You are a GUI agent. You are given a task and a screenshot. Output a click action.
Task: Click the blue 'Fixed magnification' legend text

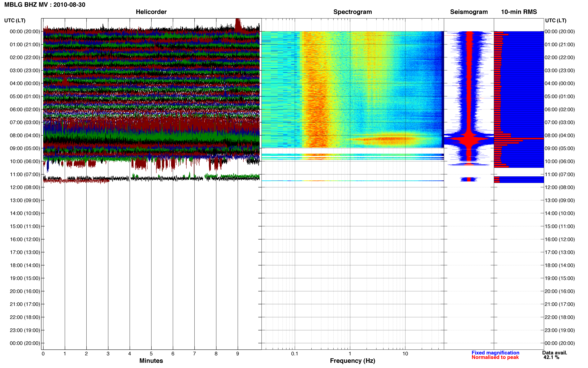point(495,353)
